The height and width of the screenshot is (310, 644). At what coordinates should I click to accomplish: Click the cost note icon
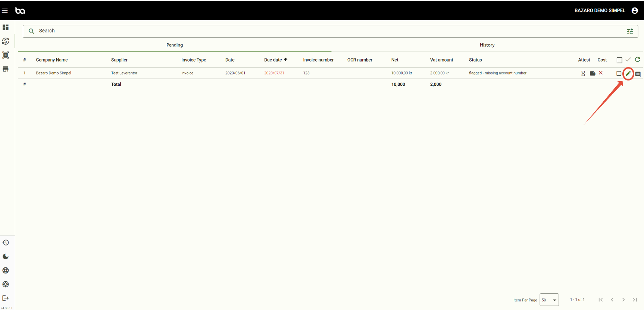coord(593,73)
